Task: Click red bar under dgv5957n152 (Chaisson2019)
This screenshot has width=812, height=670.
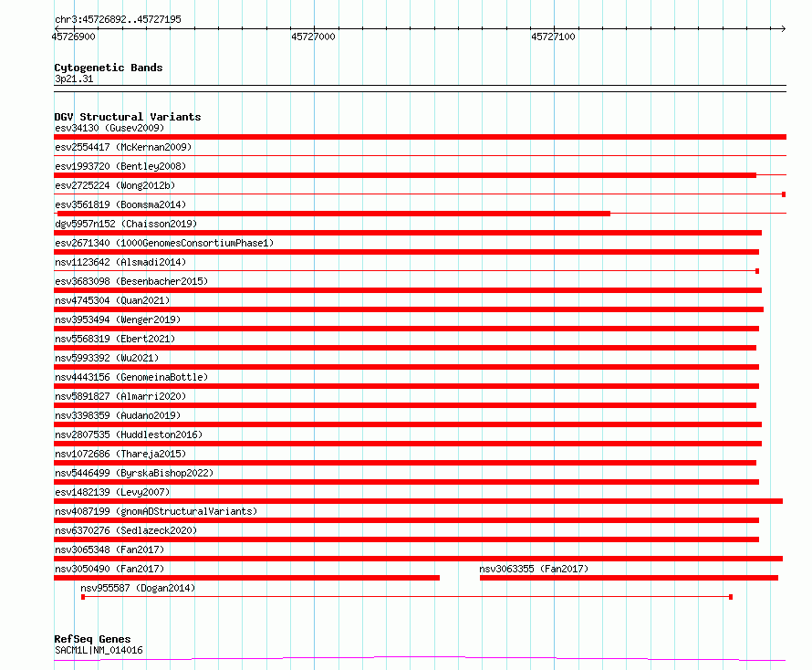Action: pyautogui.click(x=408, y=233)
